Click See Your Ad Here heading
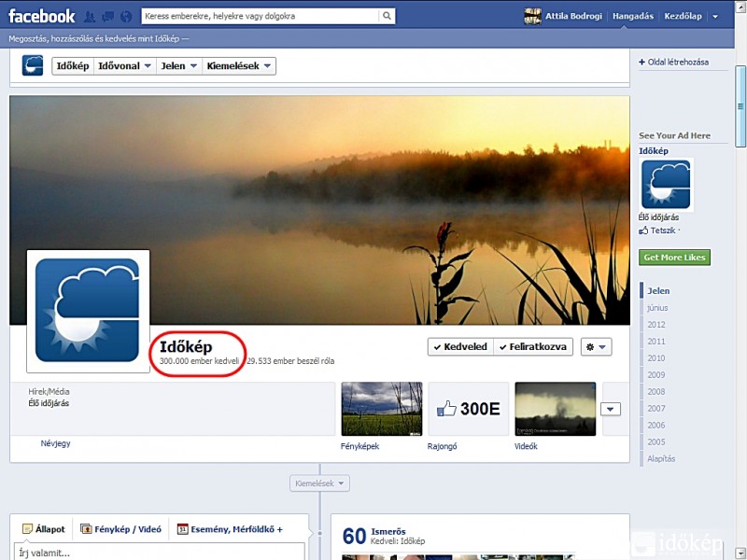 tap(674, 135)
